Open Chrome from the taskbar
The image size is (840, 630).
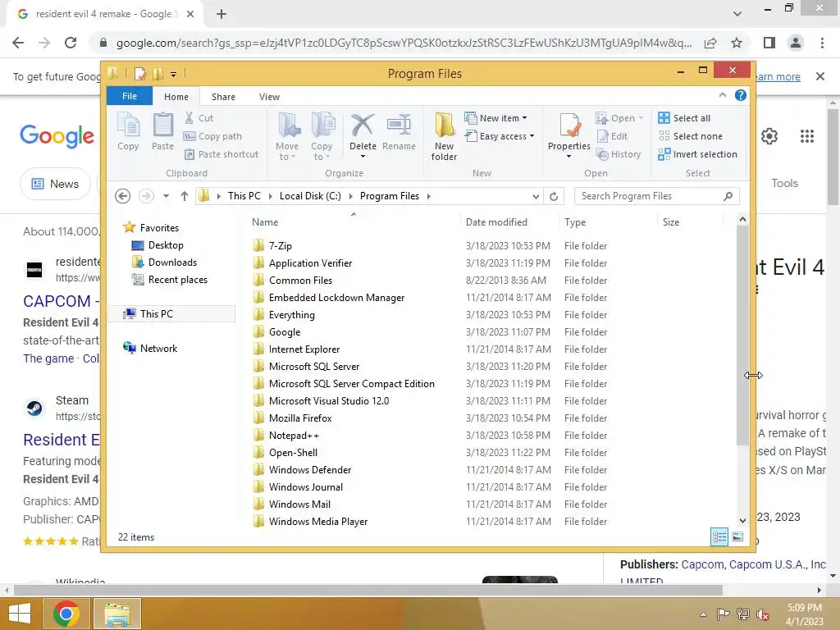tap(66, 614)
